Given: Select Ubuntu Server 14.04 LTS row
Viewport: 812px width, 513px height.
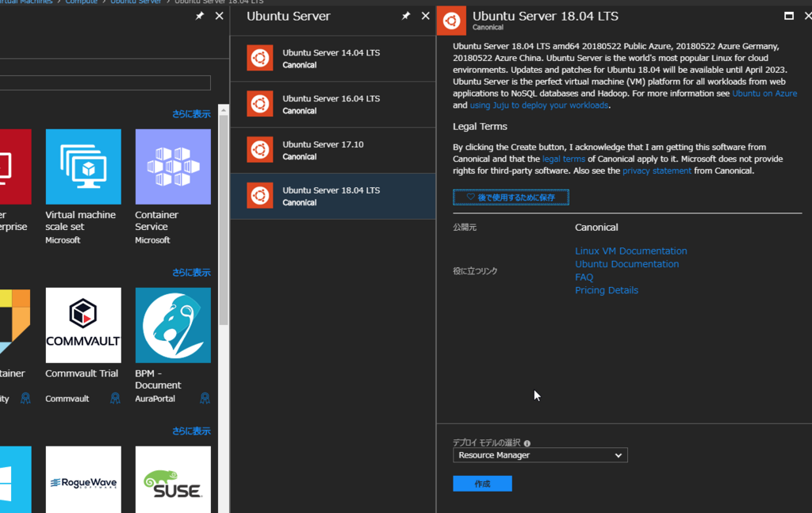Looking at the screenshot, I should point(333,59).
